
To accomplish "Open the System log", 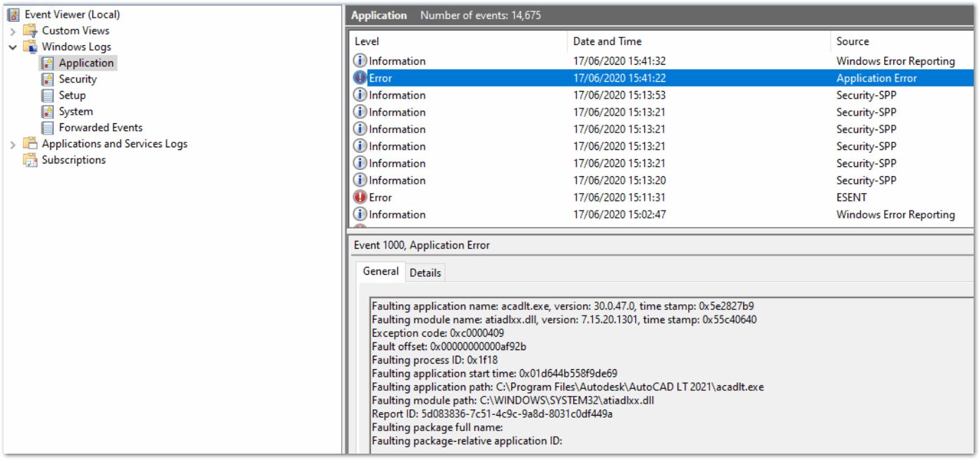I will [x=75, y=111].
